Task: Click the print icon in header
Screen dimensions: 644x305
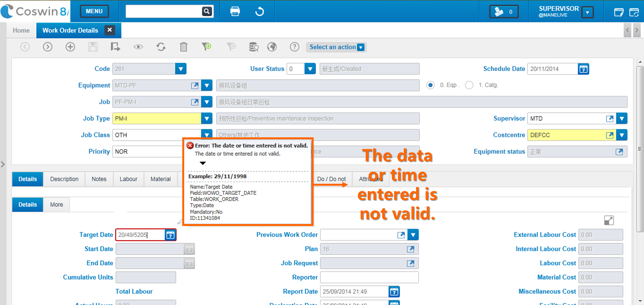Action: point(235,12)
